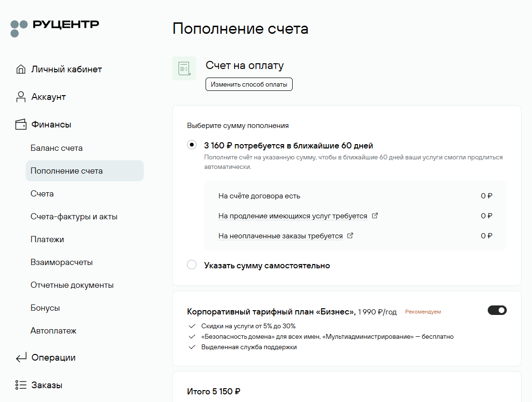Click the RU-CENTER logo icon
This screenshot has width=532, height=402.
click(20, 28)
